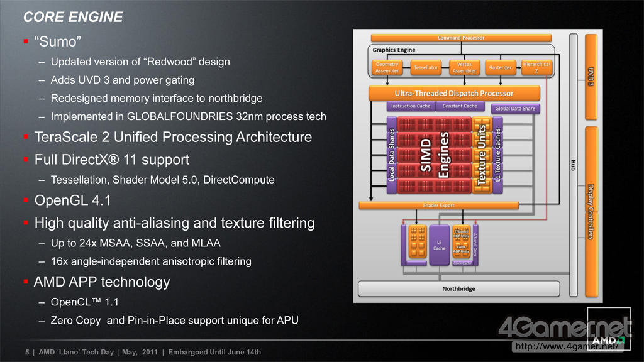Click Embargoed Until June 14th footer
This screenshot has height=362, width=644.
tap(214, 352)
